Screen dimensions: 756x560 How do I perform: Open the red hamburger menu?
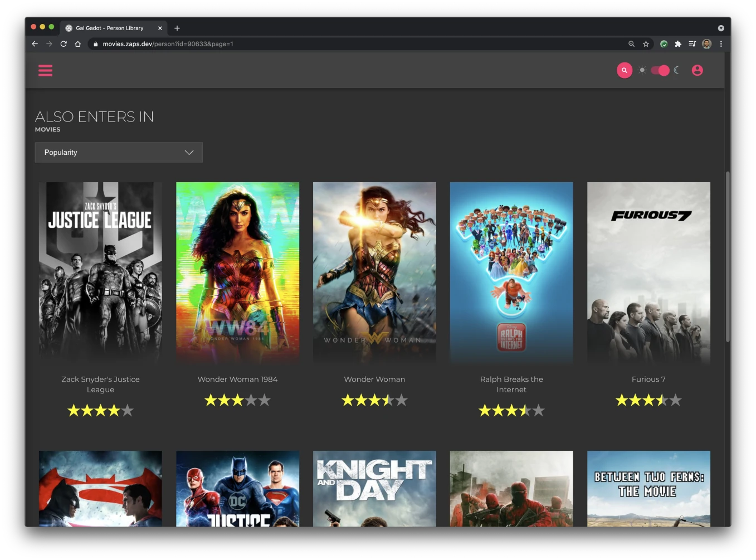(x=45, y=70)
